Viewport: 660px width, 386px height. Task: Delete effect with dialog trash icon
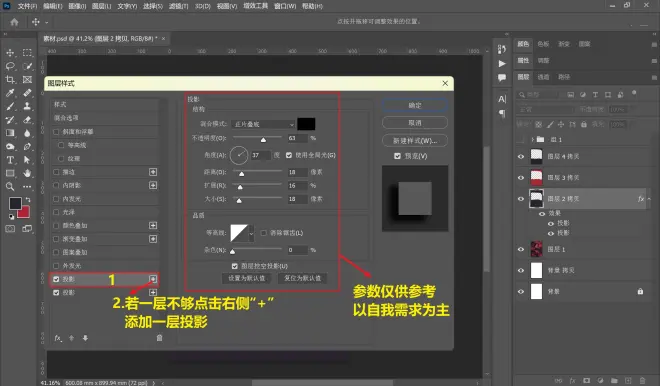[160, 338]
